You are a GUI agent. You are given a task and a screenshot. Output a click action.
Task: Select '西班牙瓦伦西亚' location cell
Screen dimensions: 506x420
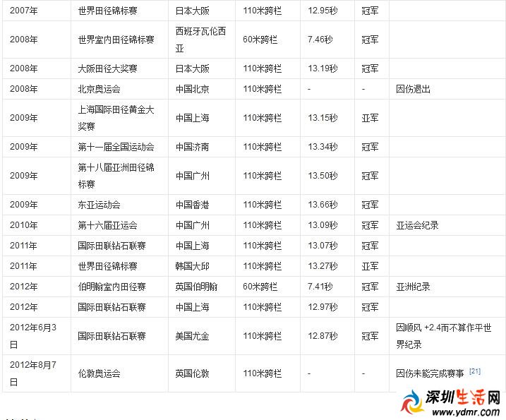click(x=200, y=40)
